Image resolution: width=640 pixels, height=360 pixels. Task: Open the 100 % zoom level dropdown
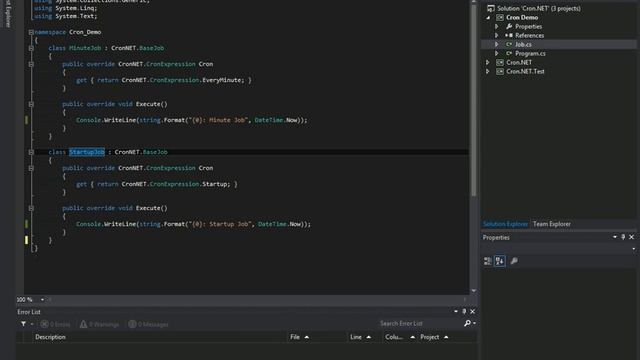coord(42,300)
